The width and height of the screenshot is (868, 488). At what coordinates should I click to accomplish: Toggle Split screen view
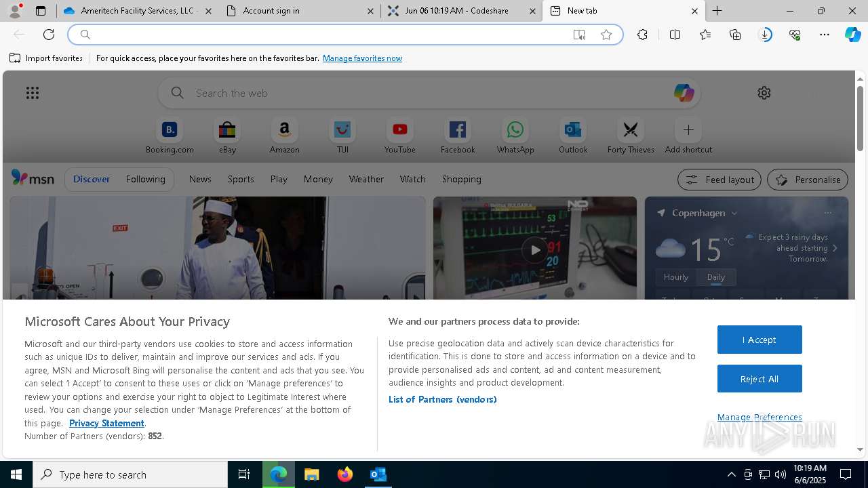[x=675, y=35]
